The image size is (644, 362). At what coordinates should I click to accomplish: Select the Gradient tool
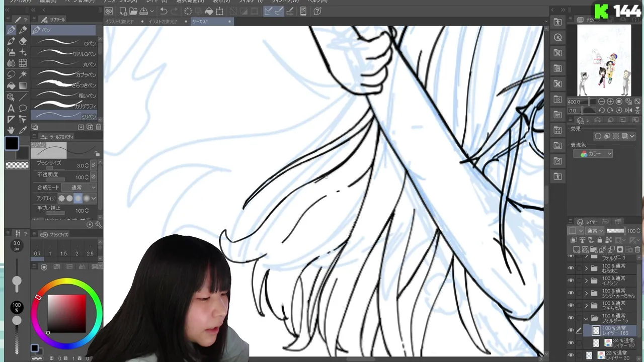[23, 85]
